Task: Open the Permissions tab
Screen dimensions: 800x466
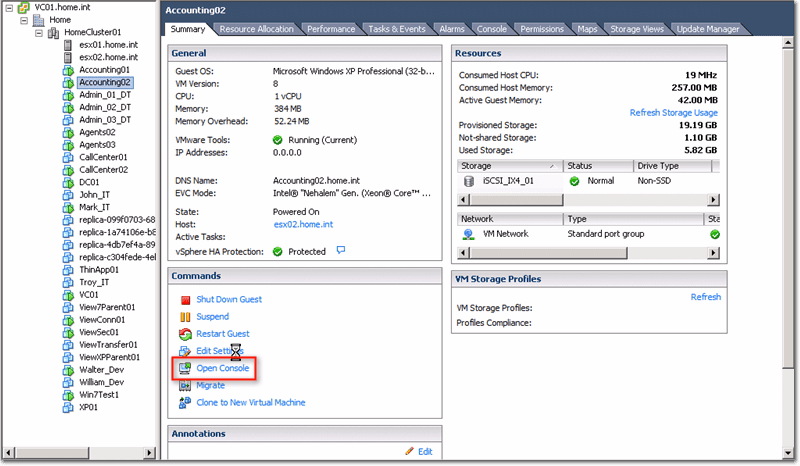Action: click(x=542, y=29)
